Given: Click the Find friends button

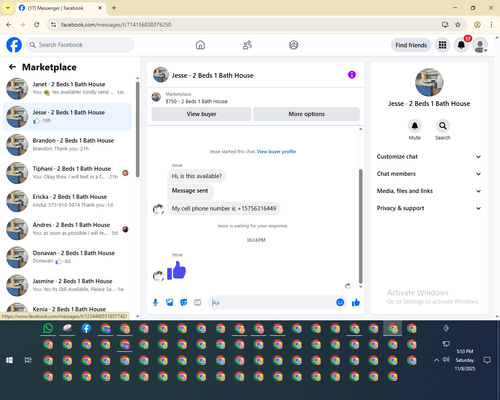Looking at the screenshot, I should pyautogui.click(x=411, y=45).
